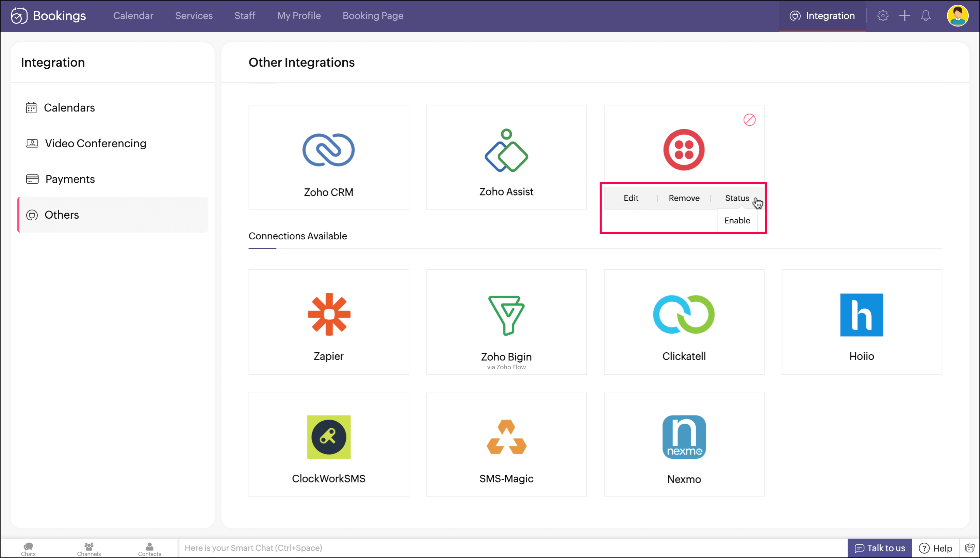
Task: Click the Zapier label
Action: [329, 356]
